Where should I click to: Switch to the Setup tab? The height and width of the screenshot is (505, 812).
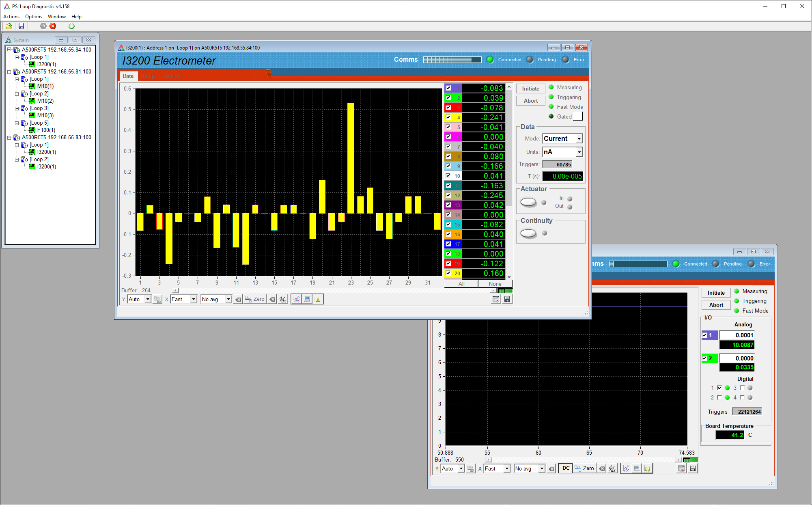(x=148, y=76)
